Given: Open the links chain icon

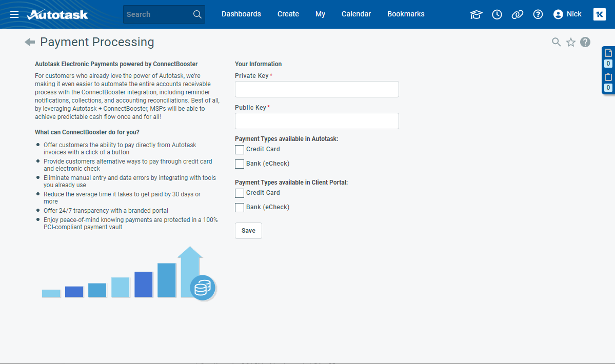Looking at the screenshot, I should pyautogui.click(x=518, y=14).
